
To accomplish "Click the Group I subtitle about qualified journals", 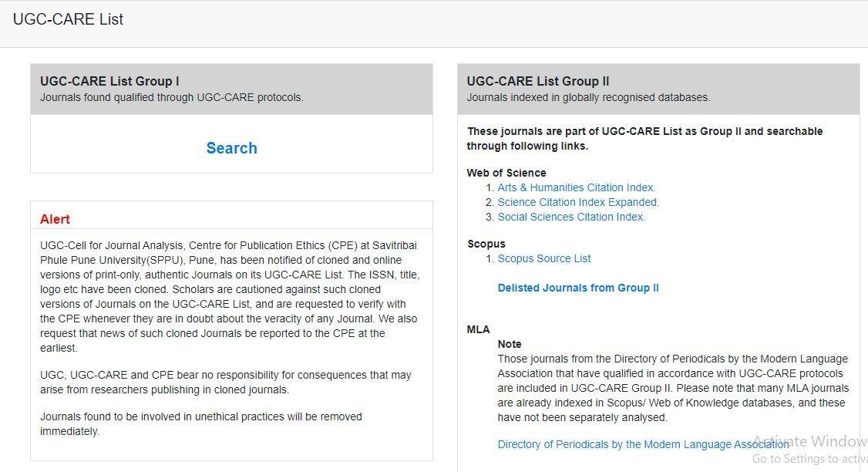I will point(172,97).
